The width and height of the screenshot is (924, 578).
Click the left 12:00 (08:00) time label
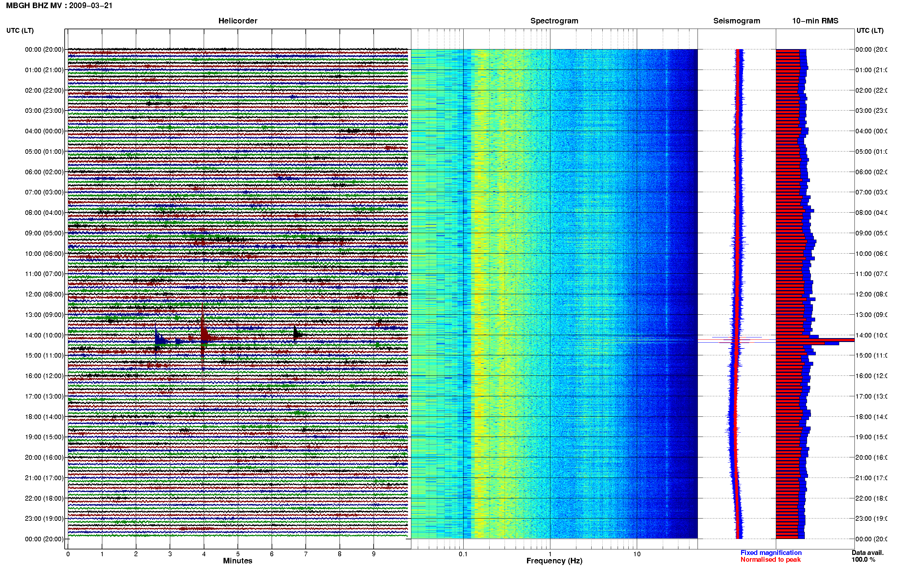pos(44,294)
